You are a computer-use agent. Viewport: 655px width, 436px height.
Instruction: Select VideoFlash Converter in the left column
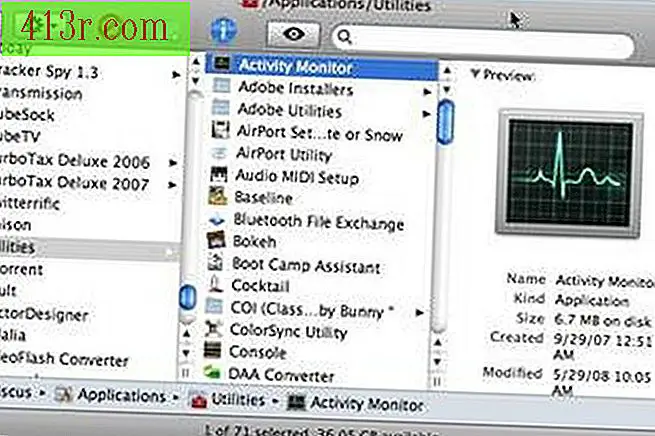pyautogui.click(x=64, y=360)
